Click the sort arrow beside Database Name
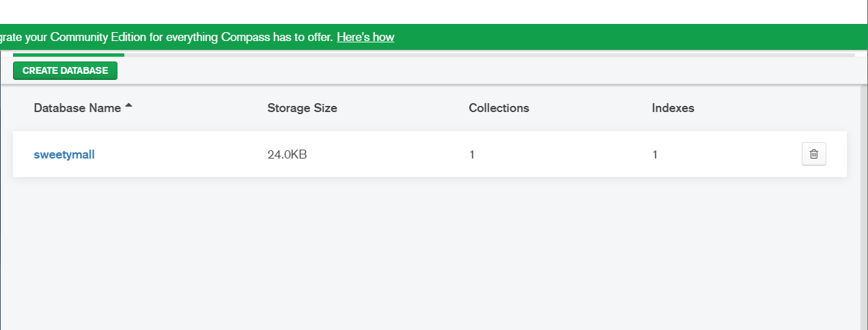The height and width of the screenshot is (330, 868). pos(128,107)
